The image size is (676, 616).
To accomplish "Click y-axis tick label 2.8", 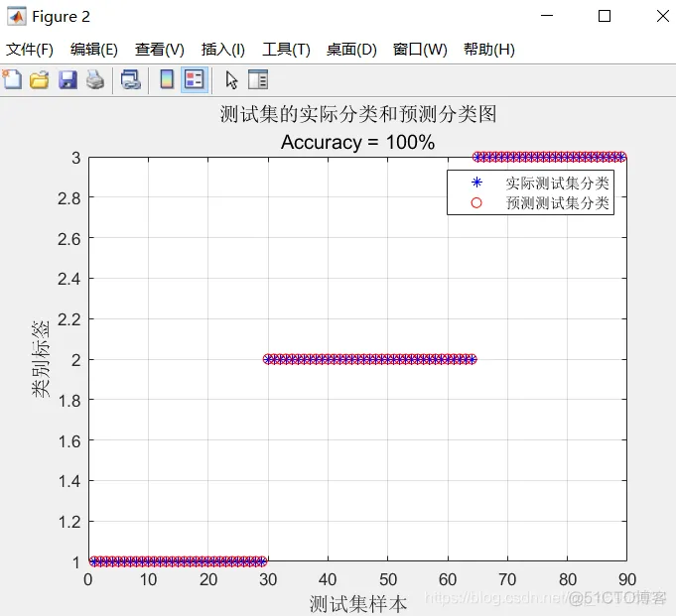I will click(68, 199).
